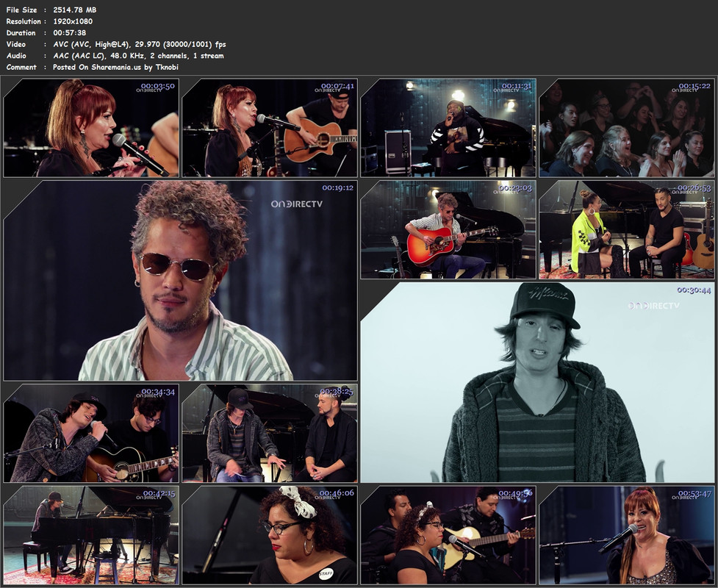The height and width of the screenshot is (588, 718).
Task: Click the duration value 00:57:38
Action: [70, 32]
